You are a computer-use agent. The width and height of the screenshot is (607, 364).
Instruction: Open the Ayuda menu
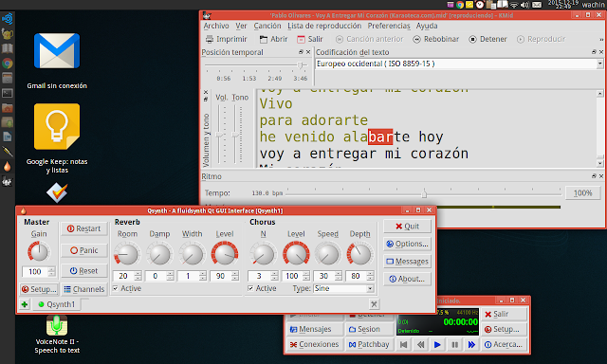click(427, 26)
